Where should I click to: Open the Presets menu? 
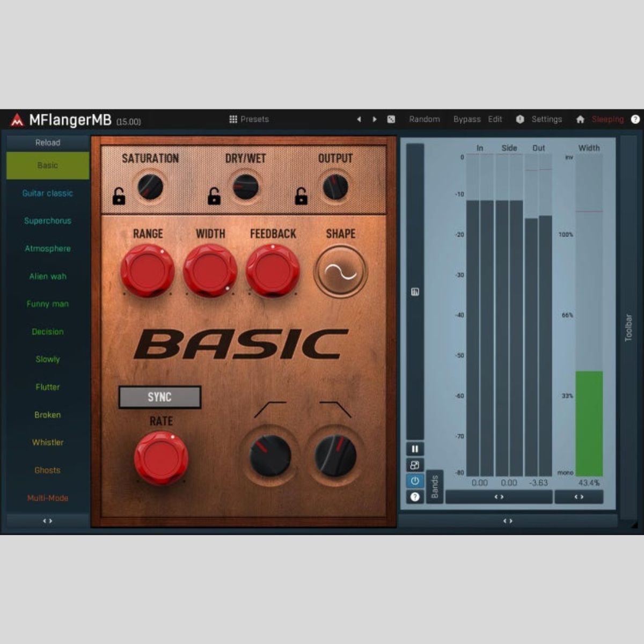pyautogui.click(x=254, y=119)
